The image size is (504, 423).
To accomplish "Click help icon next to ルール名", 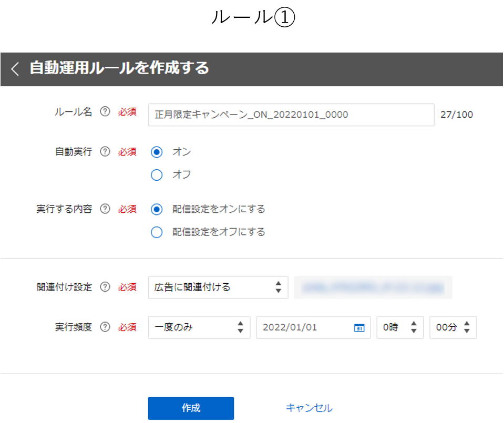I will [x=105, y=111].
